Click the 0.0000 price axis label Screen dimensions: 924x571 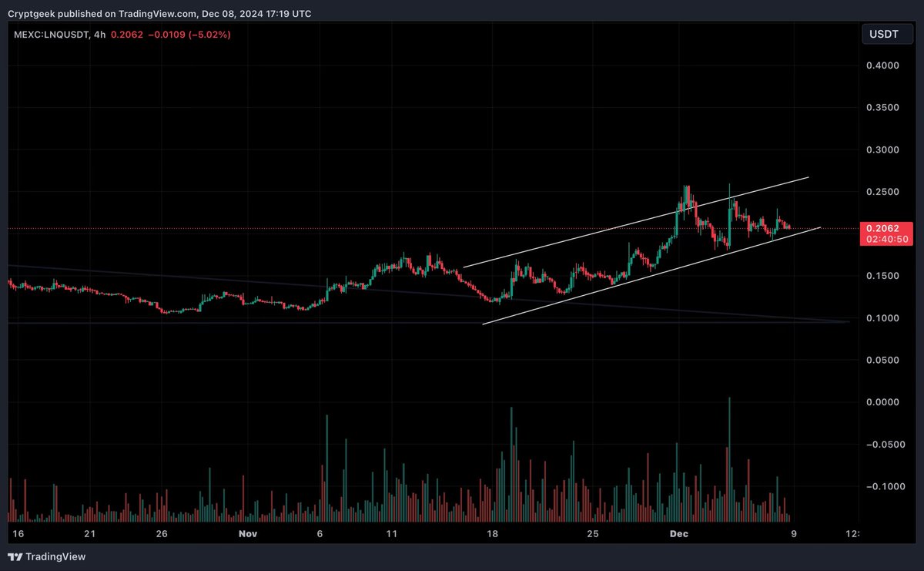(x=882, y=402)
